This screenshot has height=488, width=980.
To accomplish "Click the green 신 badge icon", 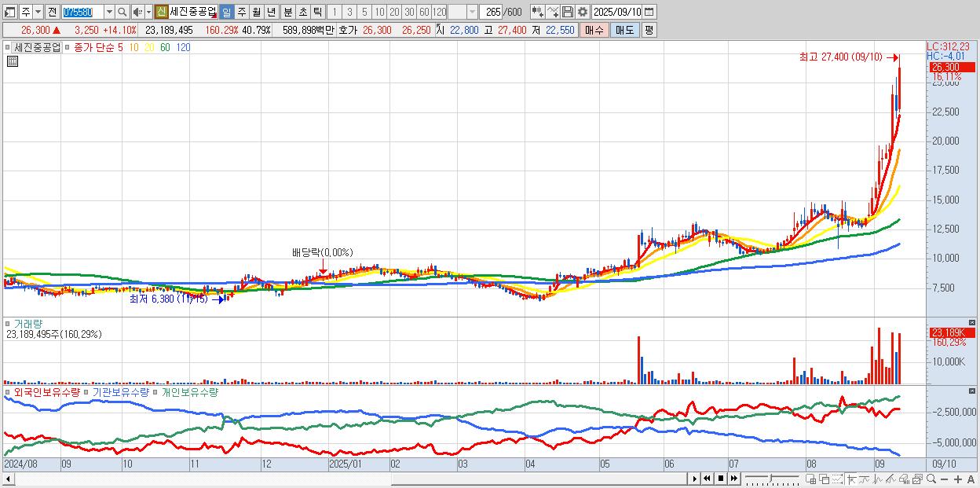I will click(161, 12).
